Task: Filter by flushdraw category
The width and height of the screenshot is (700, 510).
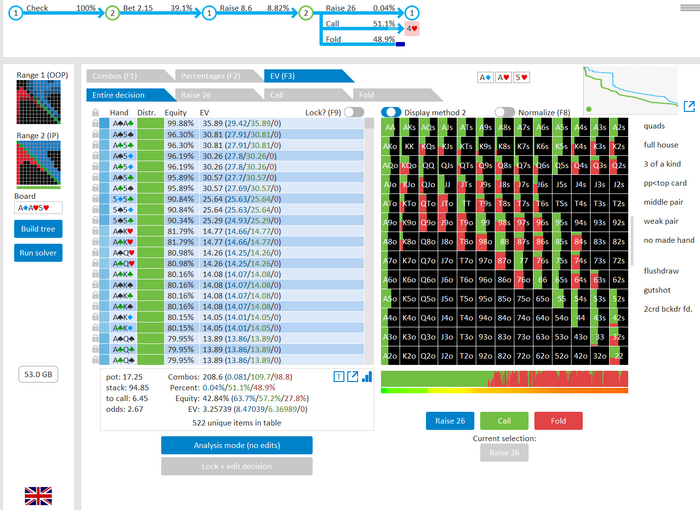Action: 661,271
